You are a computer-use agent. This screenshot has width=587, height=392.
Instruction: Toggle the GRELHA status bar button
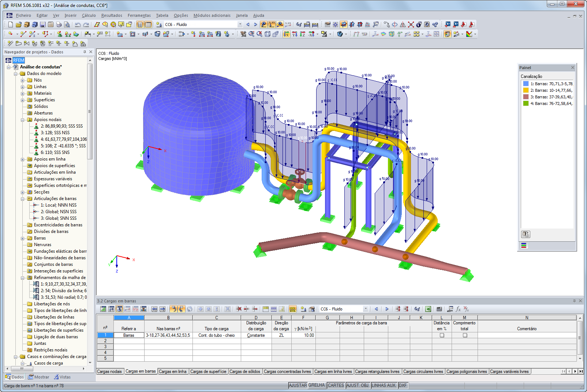(317, 385)
